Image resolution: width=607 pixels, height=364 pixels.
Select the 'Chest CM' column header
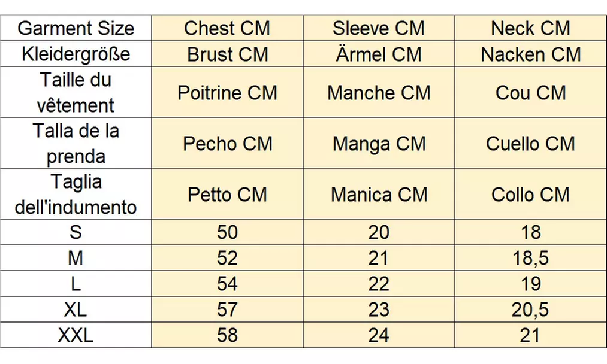click(x=227, y=28)
